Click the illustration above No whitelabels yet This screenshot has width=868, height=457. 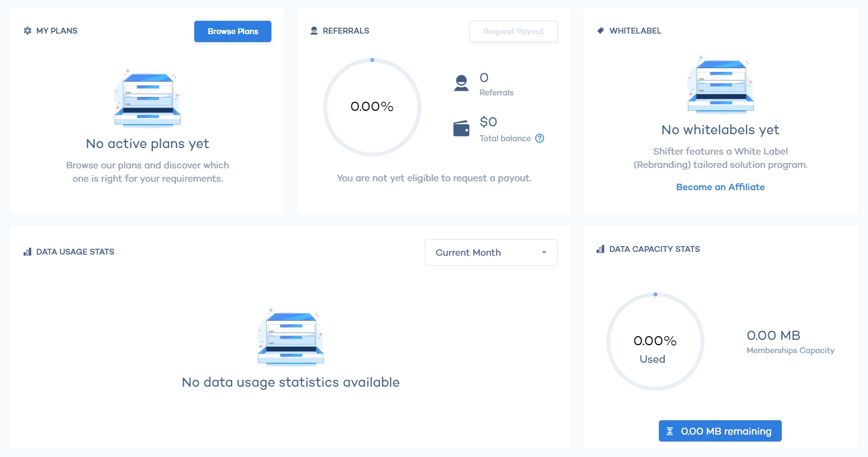point(721,85)
